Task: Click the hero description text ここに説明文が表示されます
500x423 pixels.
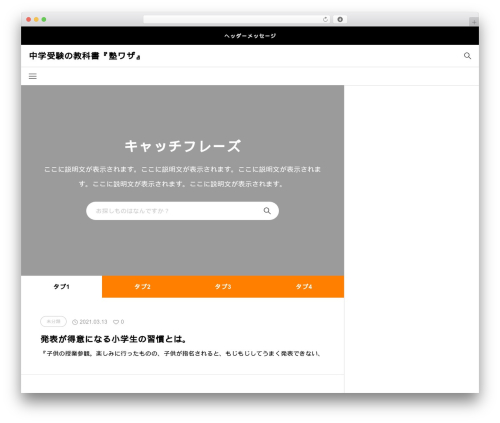Action: [182, 176]
